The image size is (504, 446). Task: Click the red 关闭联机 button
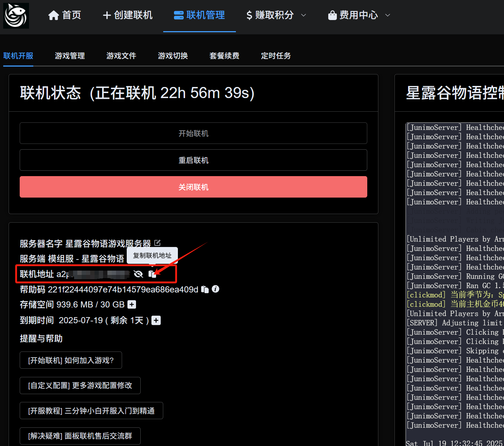click(x=193, y=187)
